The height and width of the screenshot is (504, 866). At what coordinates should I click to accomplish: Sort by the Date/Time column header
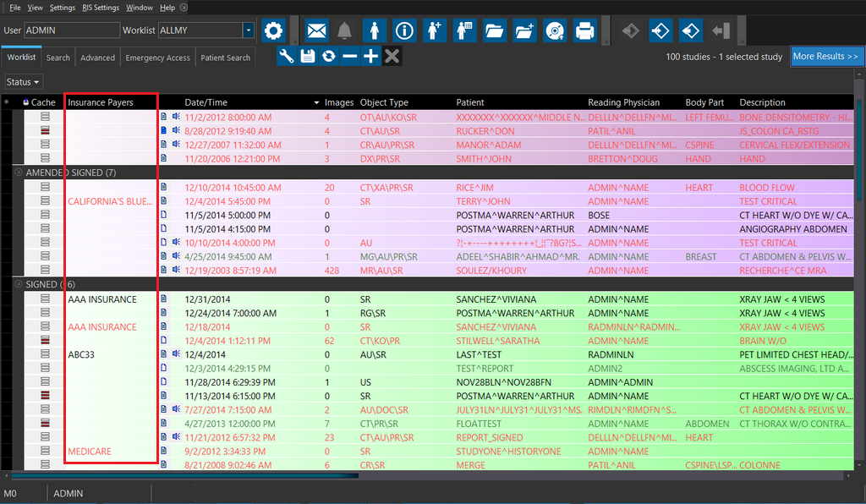coord(206,102)
